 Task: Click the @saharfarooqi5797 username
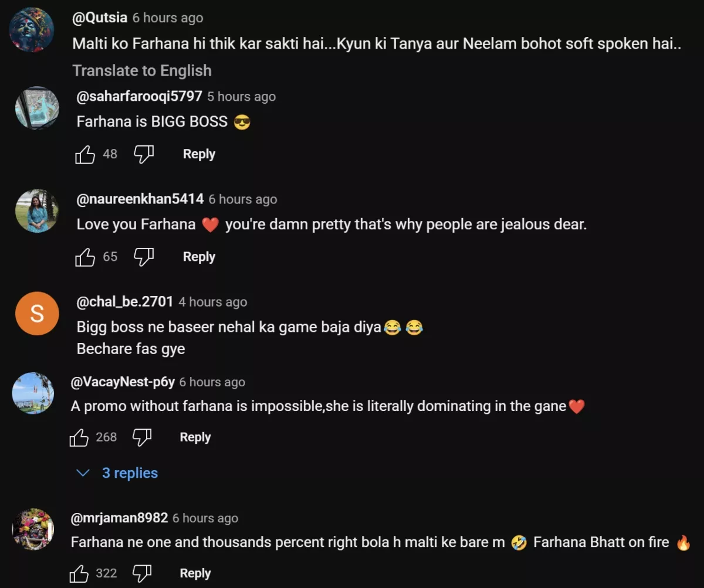[x=140, y=96]
